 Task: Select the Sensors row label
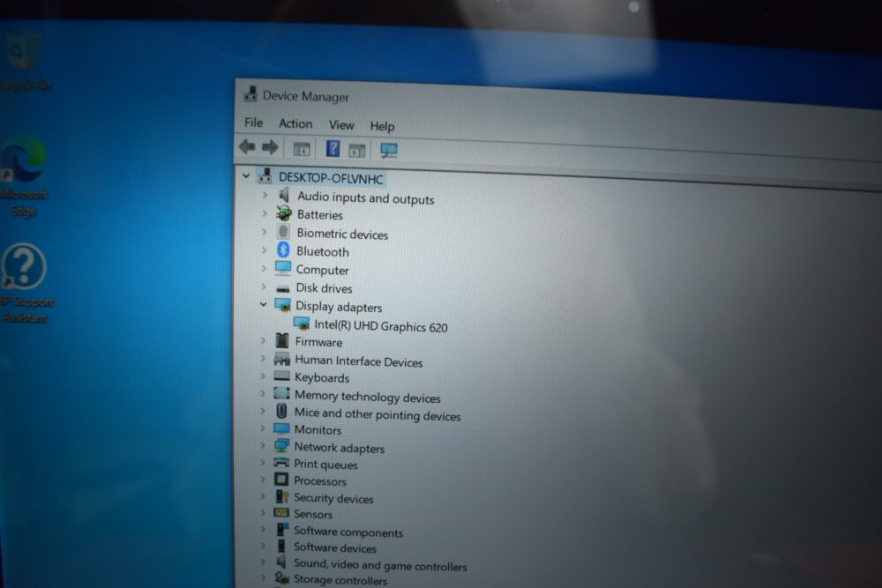(x=313, y=514)
